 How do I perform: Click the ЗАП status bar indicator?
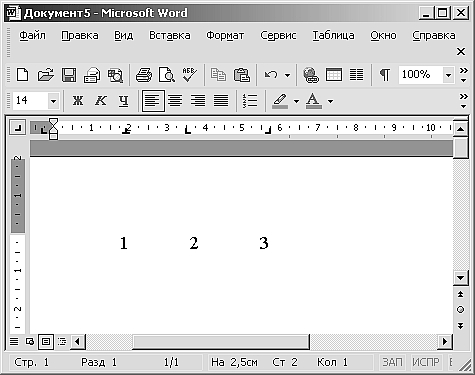tap(392, 362)
